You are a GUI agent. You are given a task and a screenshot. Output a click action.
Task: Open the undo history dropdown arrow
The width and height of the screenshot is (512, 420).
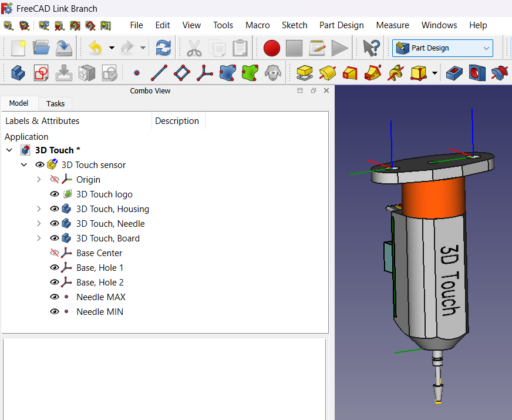click(112, 48)
